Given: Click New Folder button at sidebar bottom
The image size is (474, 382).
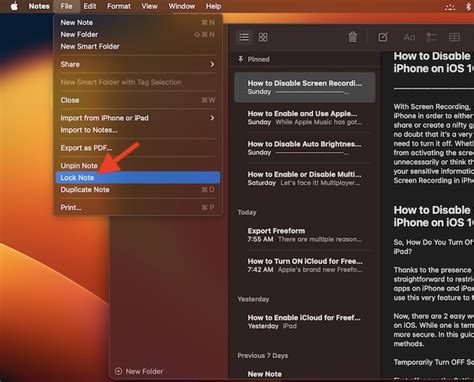Looking at the screenshot, I should coord(139,371).
